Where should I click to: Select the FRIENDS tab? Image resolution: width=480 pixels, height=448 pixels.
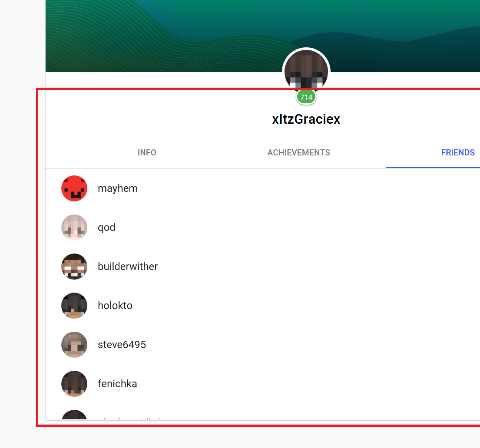tap(458, 152)
